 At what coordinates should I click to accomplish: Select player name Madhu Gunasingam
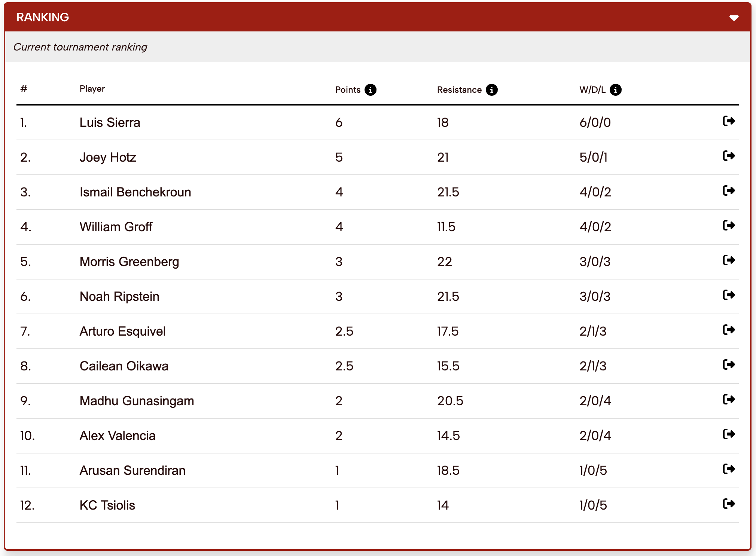click(x=137, y=401)
